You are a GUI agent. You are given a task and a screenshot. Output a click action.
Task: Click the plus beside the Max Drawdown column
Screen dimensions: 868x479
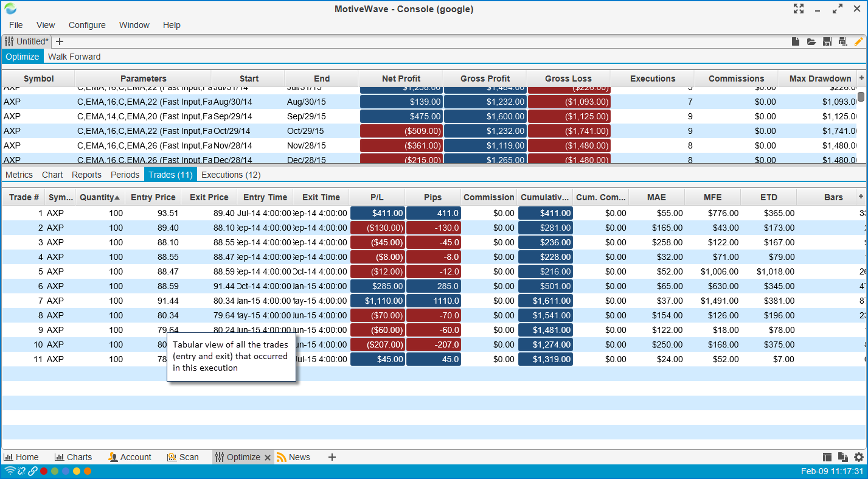coord(861,78)
